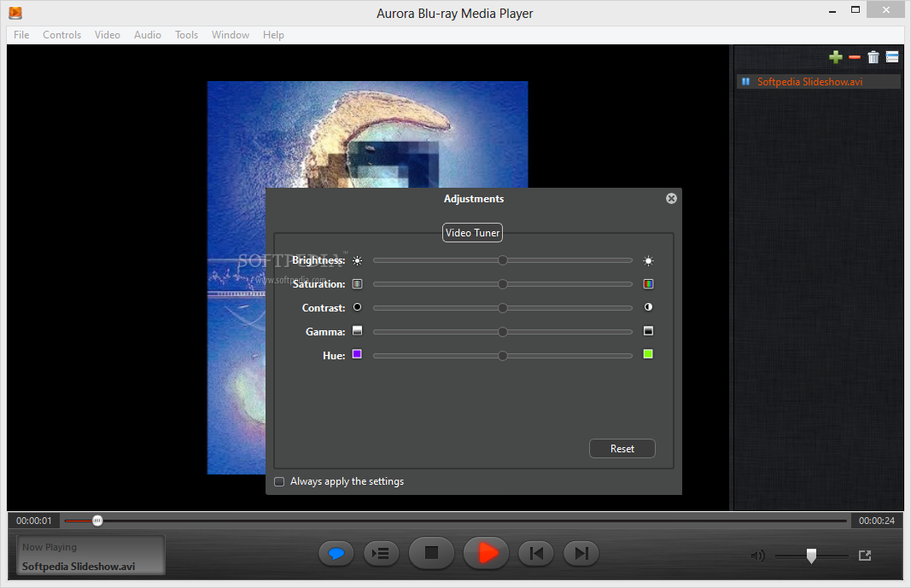Remove selected item with red minus icon
Screen dimensions: 911x588
[854, 57]
